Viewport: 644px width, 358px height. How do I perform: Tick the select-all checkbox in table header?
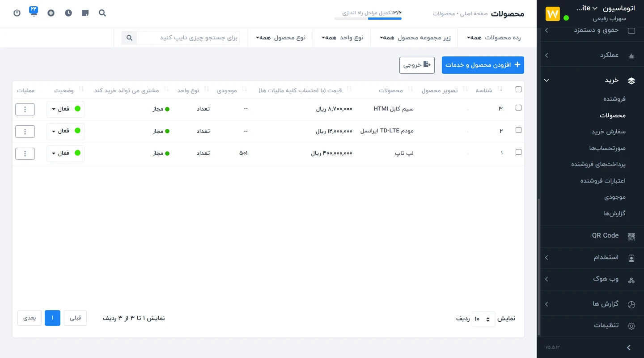(518, 89)
